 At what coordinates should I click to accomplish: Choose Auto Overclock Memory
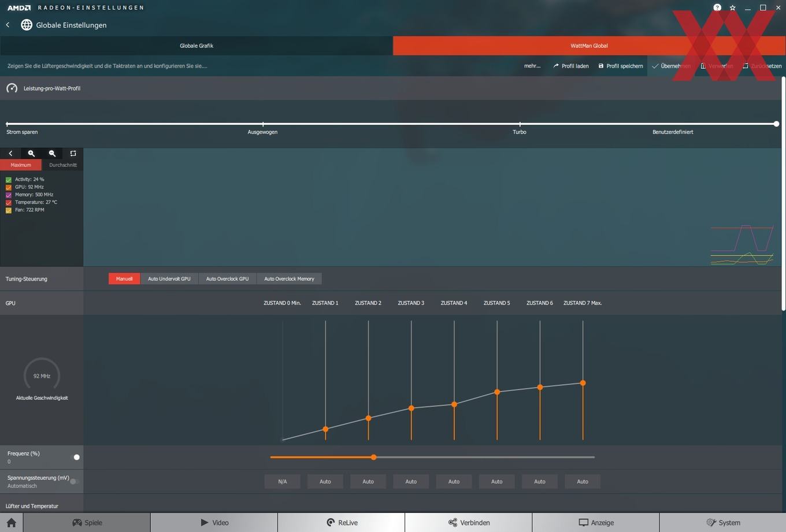(290, 279)
